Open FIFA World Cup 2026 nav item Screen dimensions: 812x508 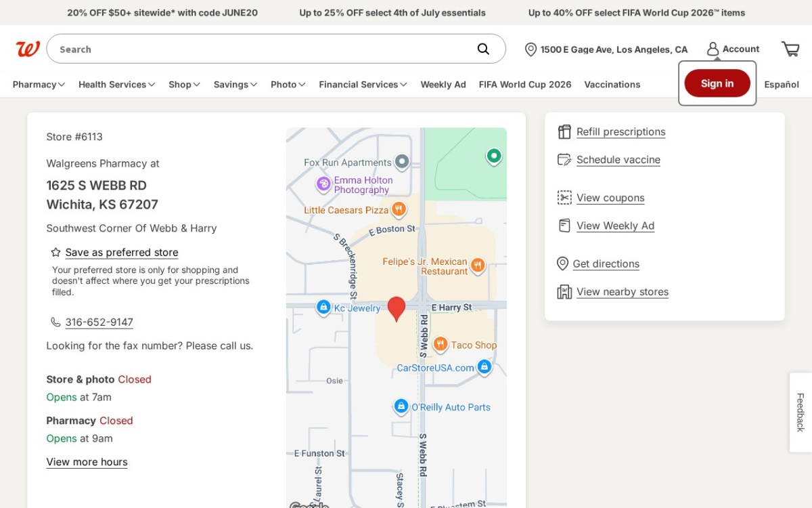tap(525, 85)
